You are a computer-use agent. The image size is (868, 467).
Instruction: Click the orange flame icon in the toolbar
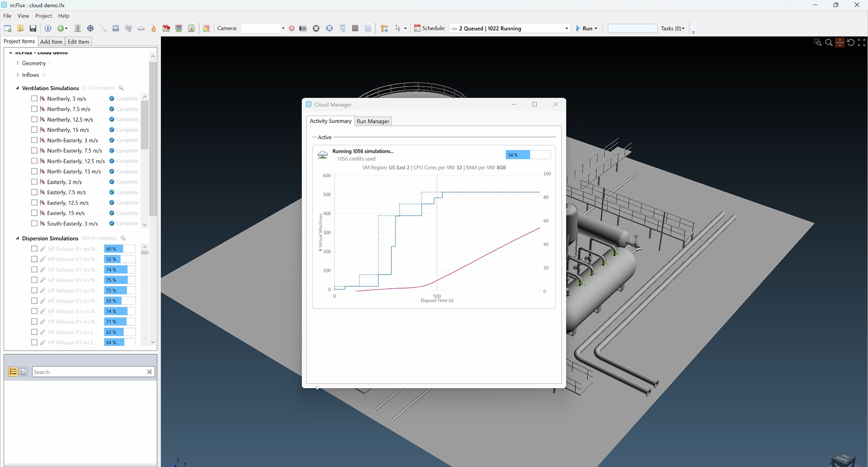(154, 29)
